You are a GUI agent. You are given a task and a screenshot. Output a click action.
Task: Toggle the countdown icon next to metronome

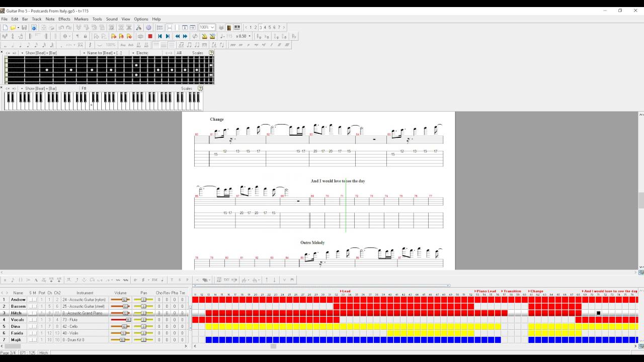coord(213,36)
